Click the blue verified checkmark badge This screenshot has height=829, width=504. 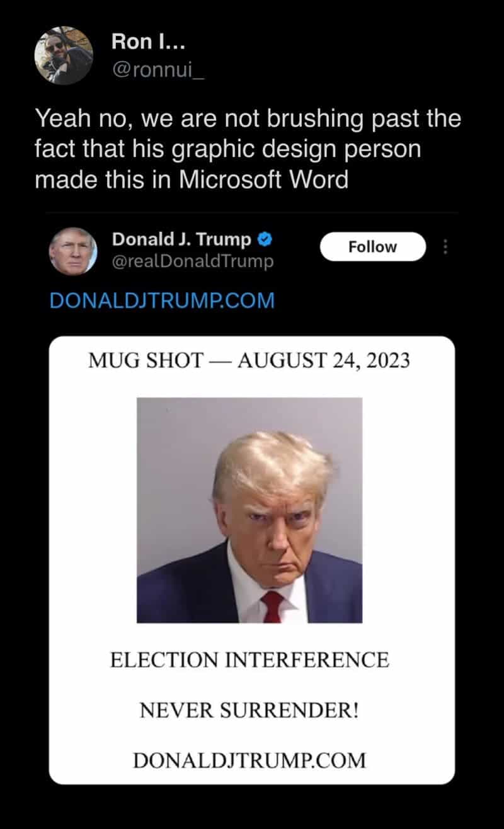[x=265, y=239]
